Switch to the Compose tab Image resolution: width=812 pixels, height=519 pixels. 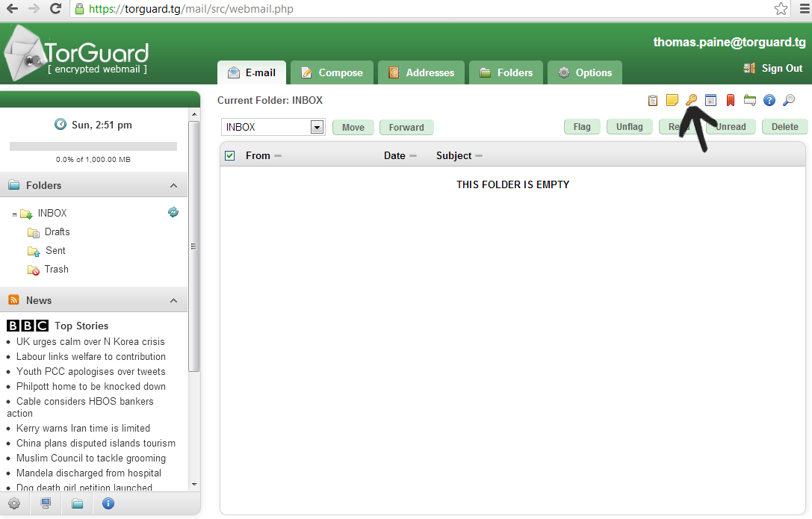(x=332, y=72)
